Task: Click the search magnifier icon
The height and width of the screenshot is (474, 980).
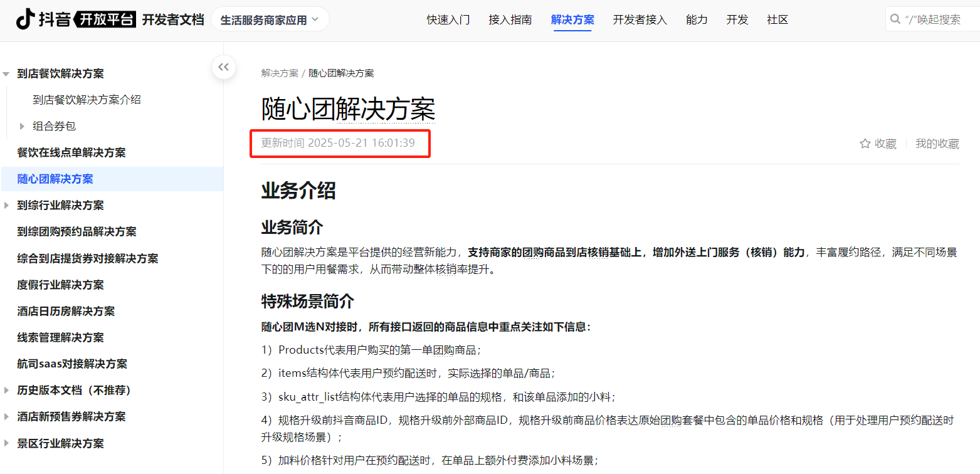Action: click(895, 19)
